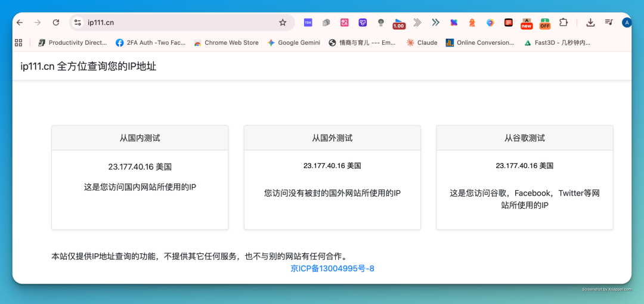Open the media controls music-note icon

click(609, 23)
